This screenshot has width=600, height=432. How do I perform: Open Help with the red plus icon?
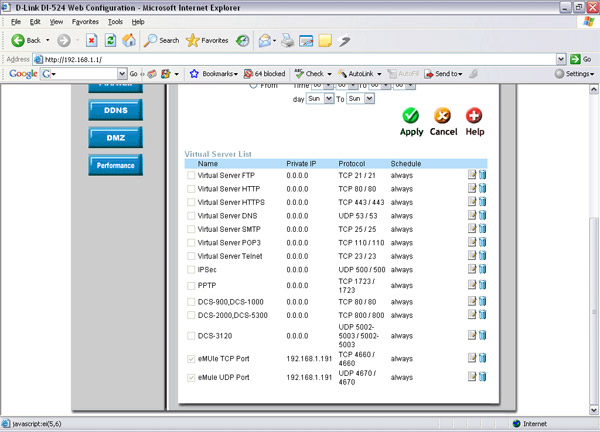[474, 117]
